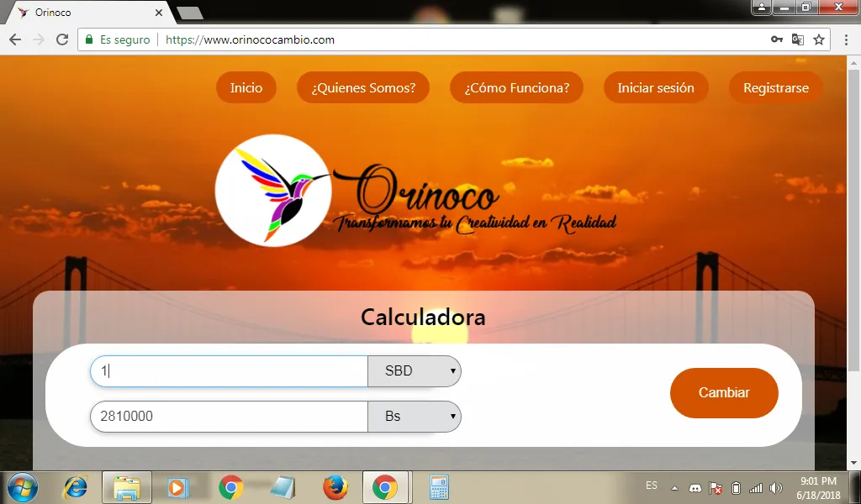Click the 2810000 amount field
The width and height of the screenshot is (861, 504).
[229, 417]
